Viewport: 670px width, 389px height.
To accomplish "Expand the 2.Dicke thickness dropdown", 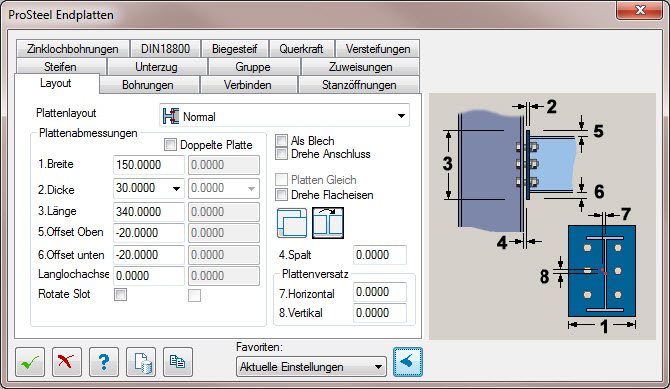I will [176, 189].
